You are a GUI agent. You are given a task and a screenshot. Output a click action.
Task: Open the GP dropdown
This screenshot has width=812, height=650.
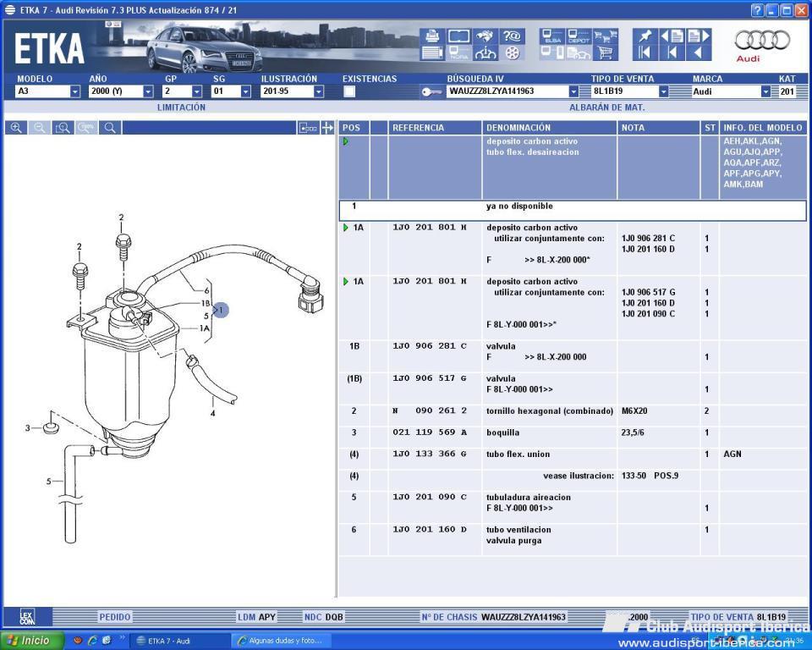point(197,91)
